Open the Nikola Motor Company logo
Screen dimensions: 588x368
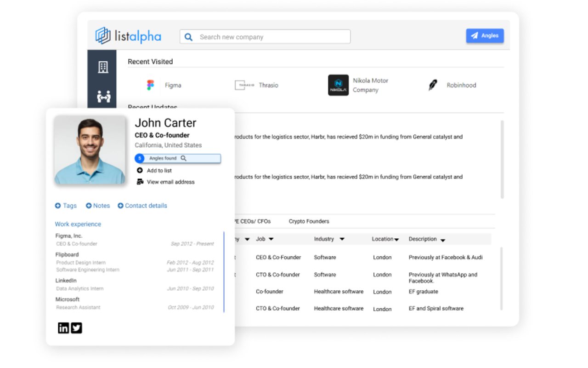pyautogui.click(x=338, y=85)
